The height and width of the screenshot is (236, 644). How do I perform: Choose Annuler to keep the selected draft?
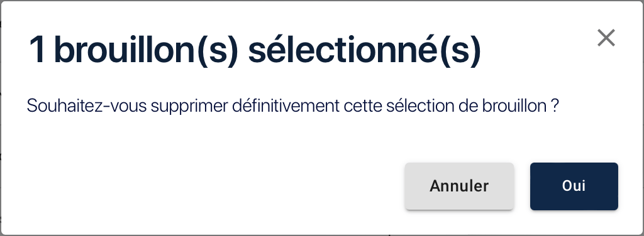point(459,186)
